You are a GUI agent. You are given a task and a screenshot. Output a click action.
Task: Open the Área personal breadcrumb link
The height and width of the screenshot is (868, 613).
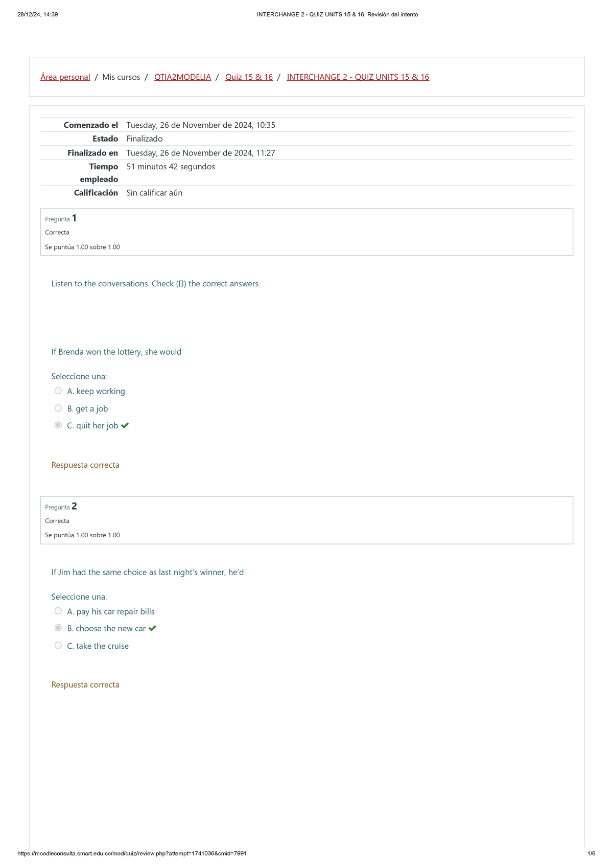point(65,77)
